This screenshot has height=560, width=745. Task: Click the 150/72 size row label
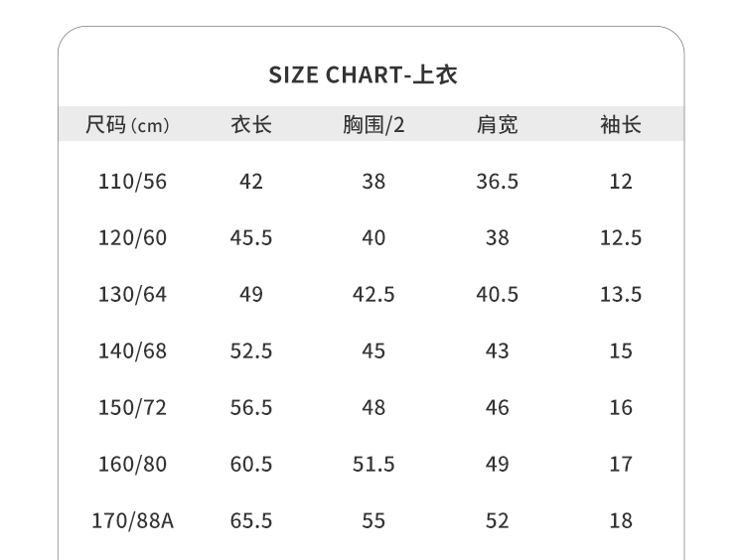pos(132,408)
